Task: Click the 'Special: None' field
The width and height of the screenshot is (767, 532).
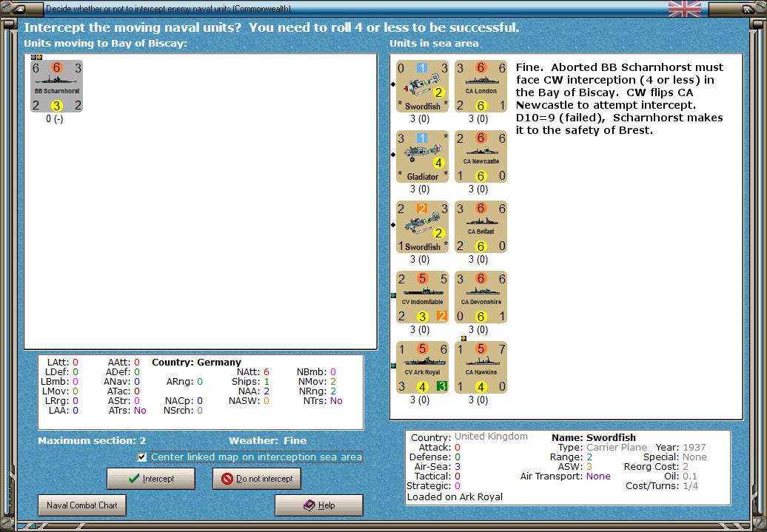Action: point(675,457)
